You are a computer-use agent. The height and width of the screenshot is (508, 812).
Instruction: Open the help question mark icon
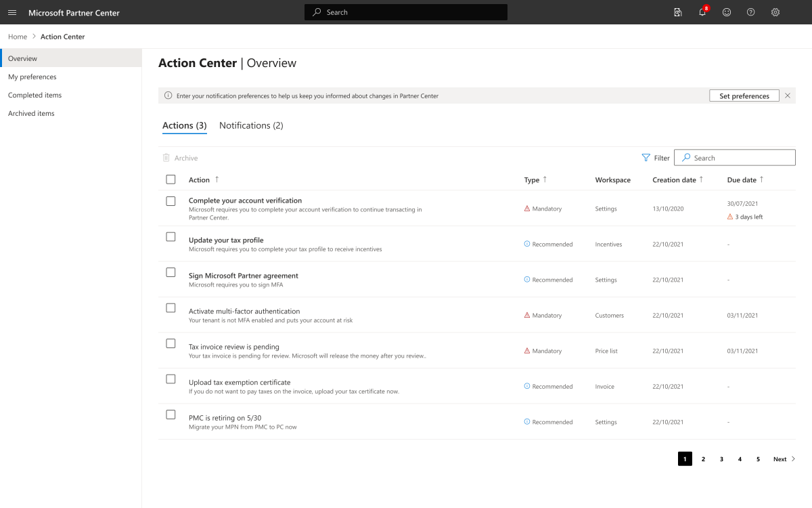click(751, 12)
